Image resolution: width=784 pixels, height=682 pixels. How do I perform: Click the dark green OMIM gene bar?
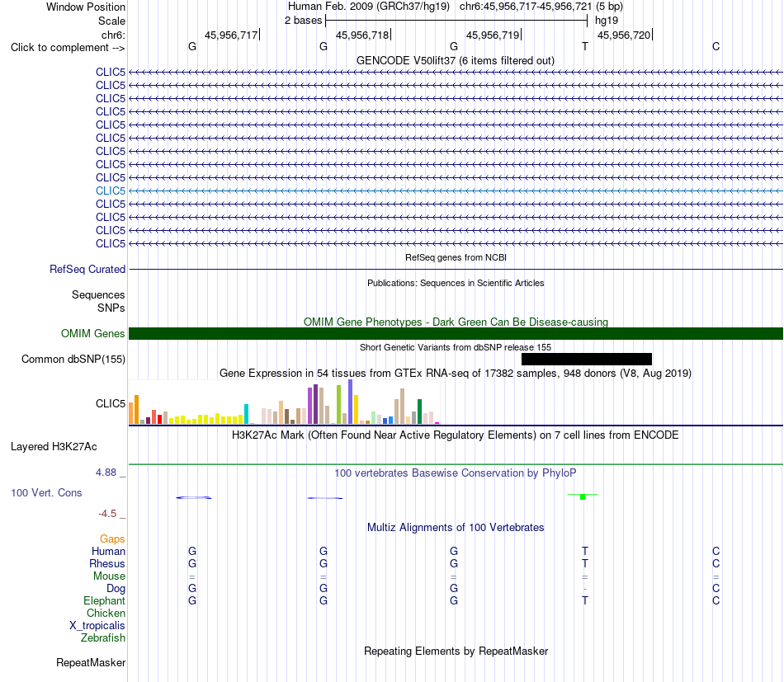456,334
